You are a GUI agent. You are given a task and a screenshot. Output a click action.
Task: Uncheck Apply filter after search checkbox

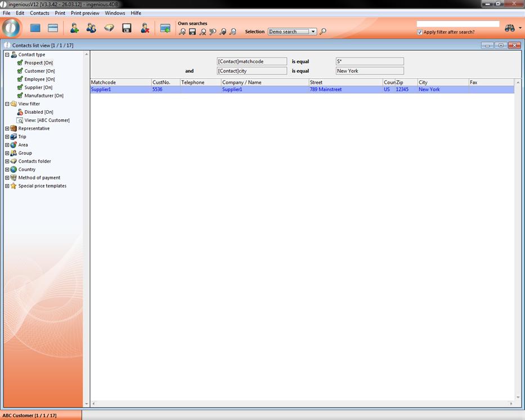coord(420,32)
